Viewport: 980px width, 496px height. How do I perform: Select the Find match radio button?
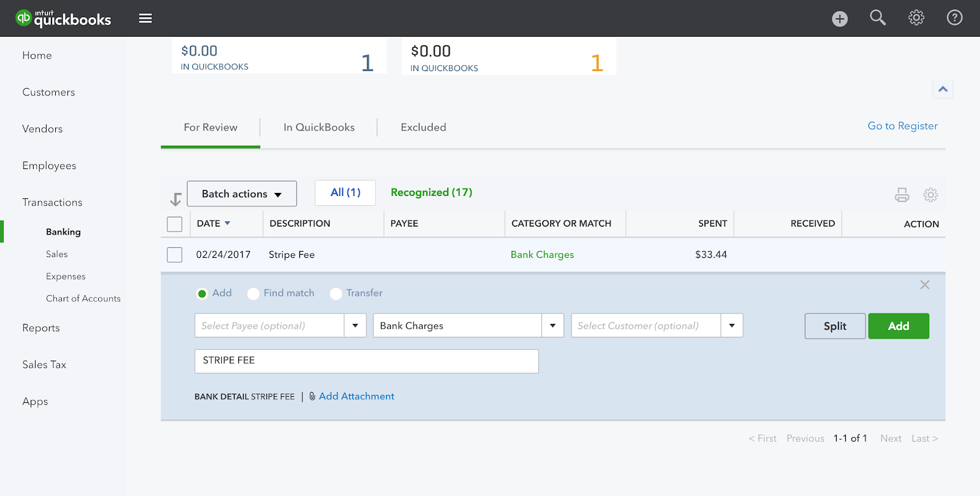click(x=253, y=293)
